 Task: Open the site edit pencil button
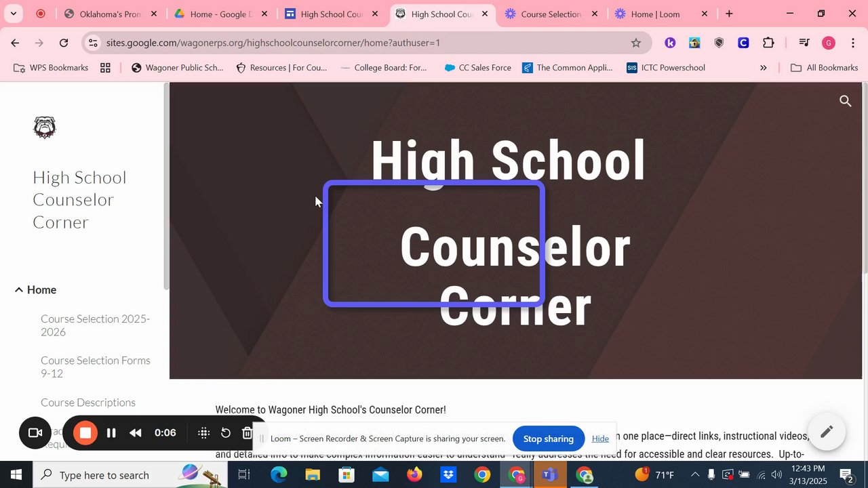pyautogui.click(x=827, y=432)
